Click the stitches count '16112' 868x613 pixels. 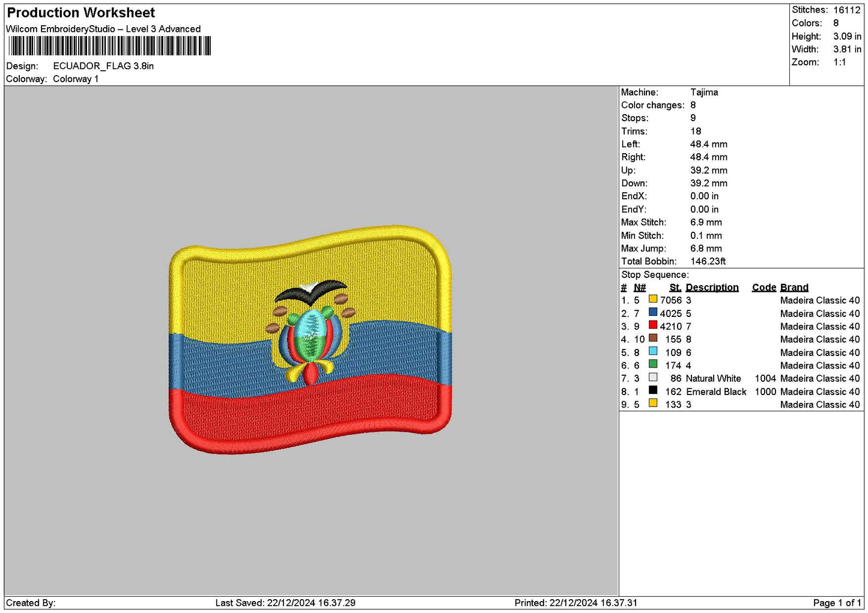[847, 10]
